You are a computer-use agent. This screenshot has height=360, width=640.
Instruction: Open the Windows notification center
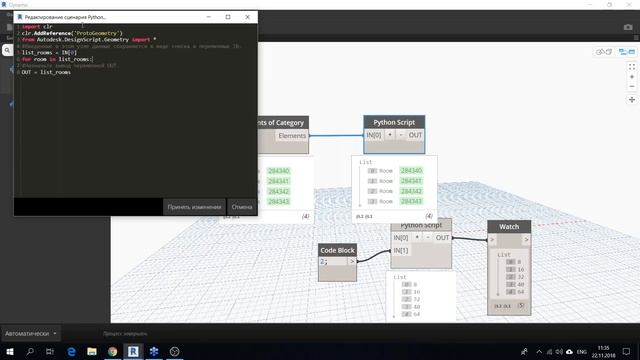tap(626, 351)
